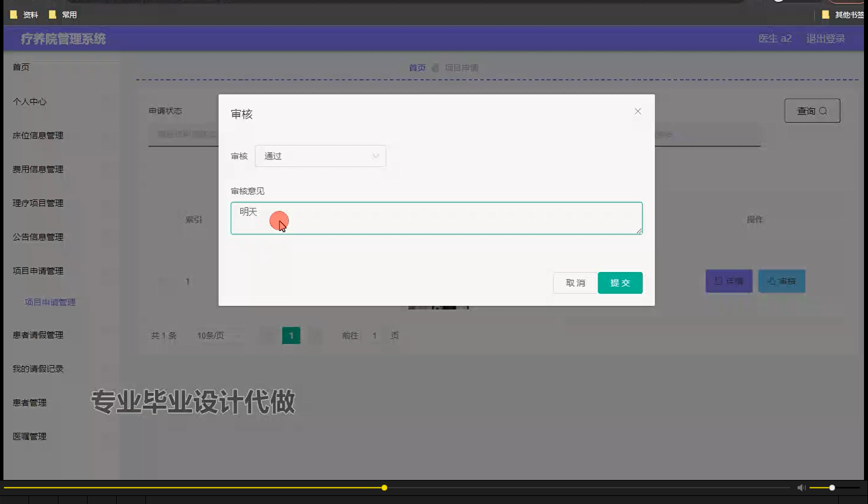Cancel the review with the 取消 button
The width and height of the screenshot is (868, 504).
click(574, 282)
